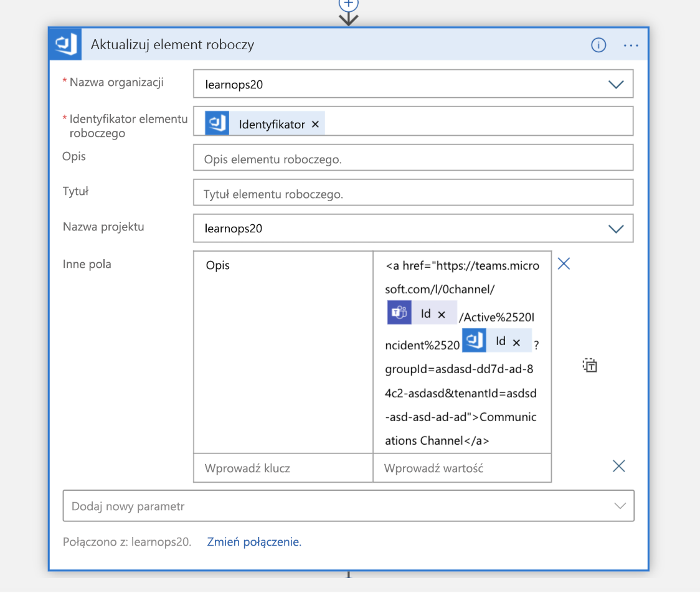This screenshot has height=593, width=700.
Task: Click the Azure DevOps icon in header
Action: [x=65, y=44]
